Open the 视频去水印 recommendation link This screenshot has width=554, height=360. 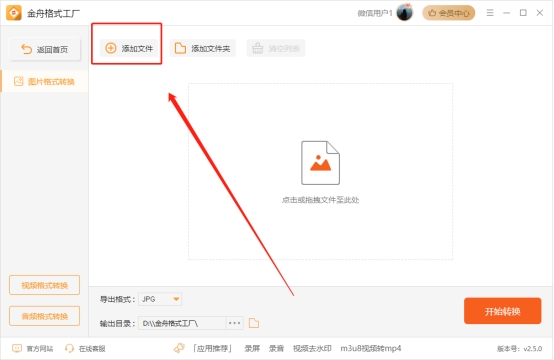[312, 349]
